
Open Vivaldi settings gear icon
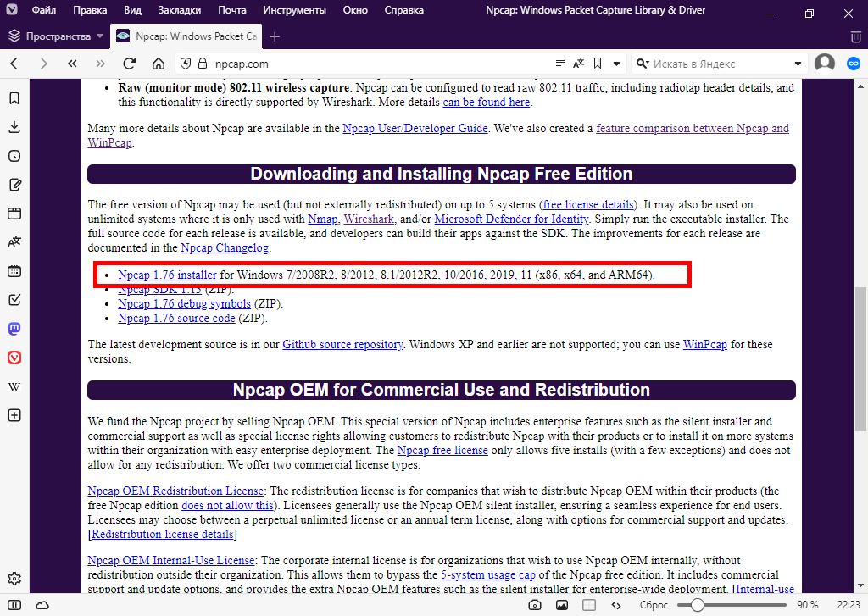14,579
